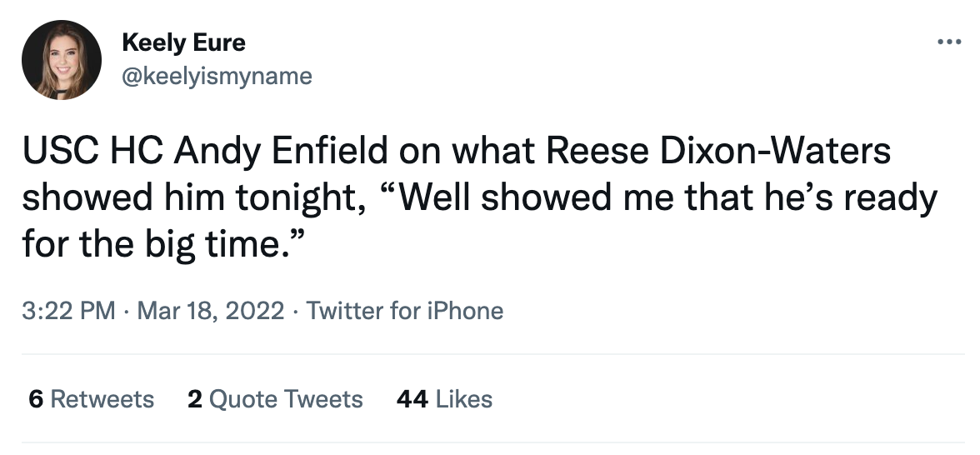Image resolution: width=980 pixels, height=455 pixels.
Task: View the 44 Likes list
Action: click(444, 399)
